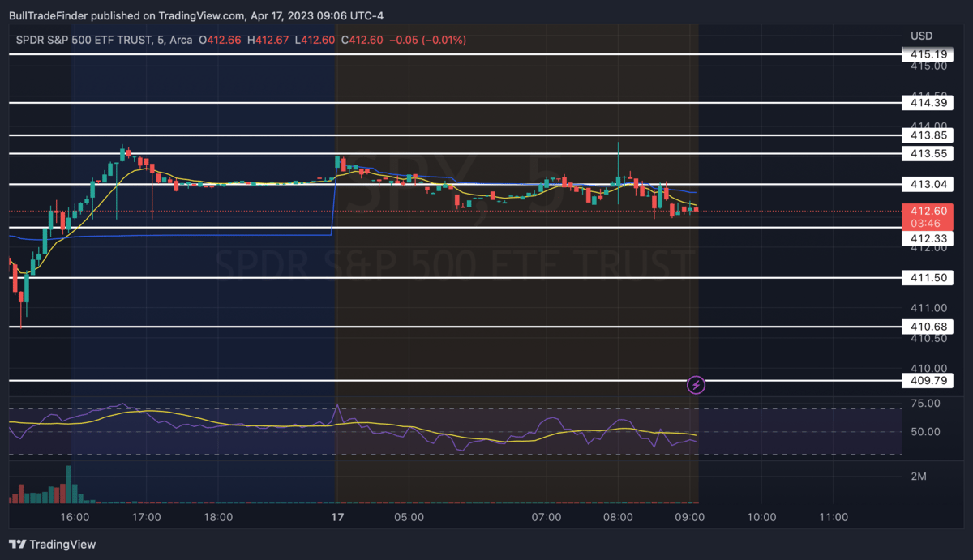Select the 414.39 price level label
The image size is (973, 560).
(x=929, y=103)
